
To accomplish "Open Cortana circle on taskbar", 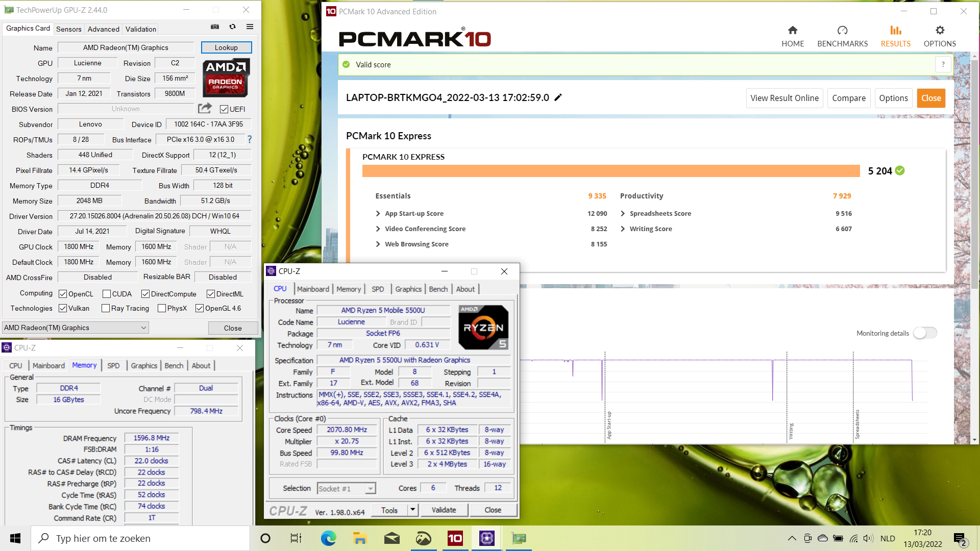I will click(x=265, y=538).
